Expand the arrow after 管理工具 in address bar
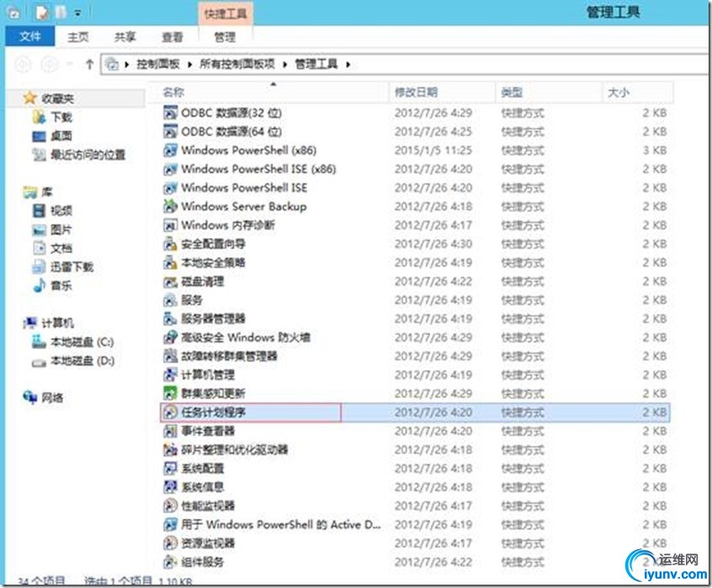The width and height of the screenshot is (712, 588). point(348,65)
